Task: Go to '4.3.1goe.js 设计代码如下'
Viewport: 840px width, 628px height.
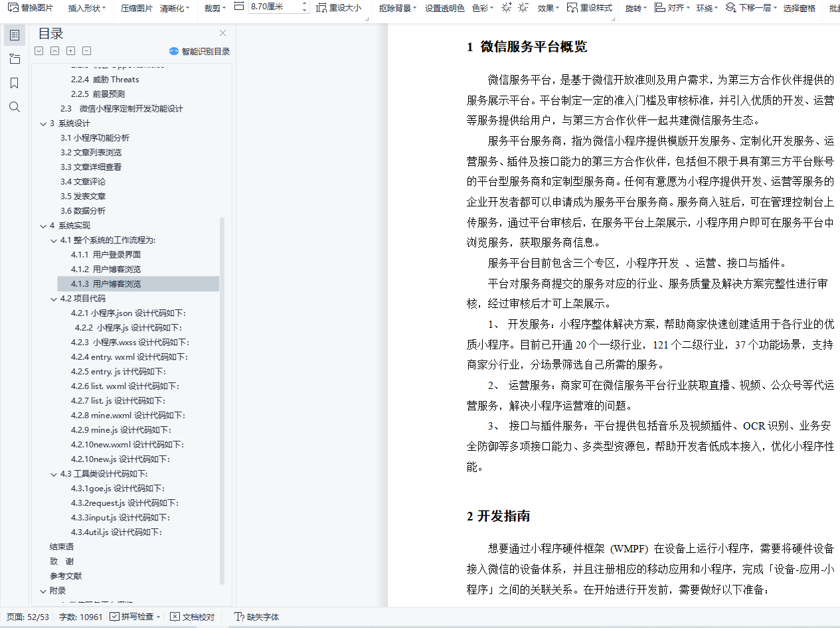Action: coord(118,489)
